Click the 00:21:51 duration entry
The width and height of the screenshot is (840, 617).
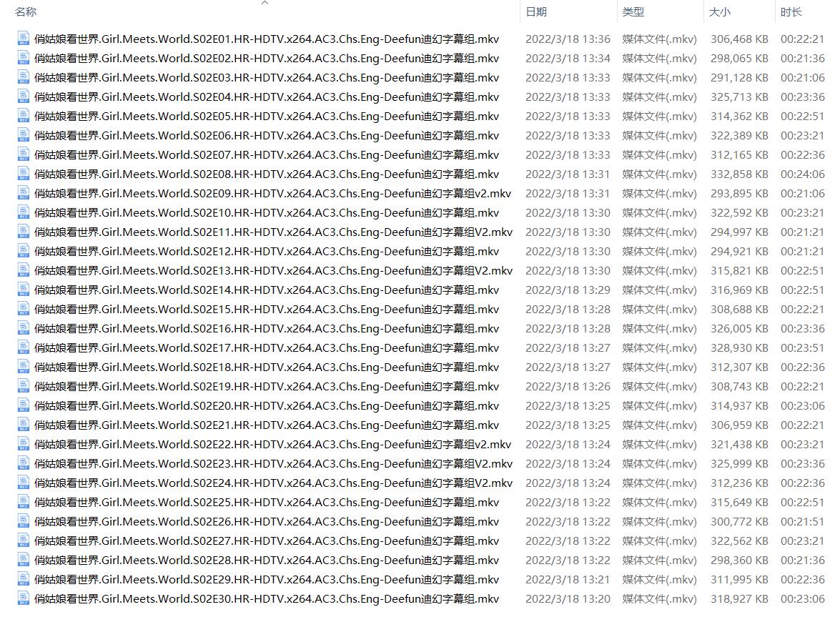(802, 522)
